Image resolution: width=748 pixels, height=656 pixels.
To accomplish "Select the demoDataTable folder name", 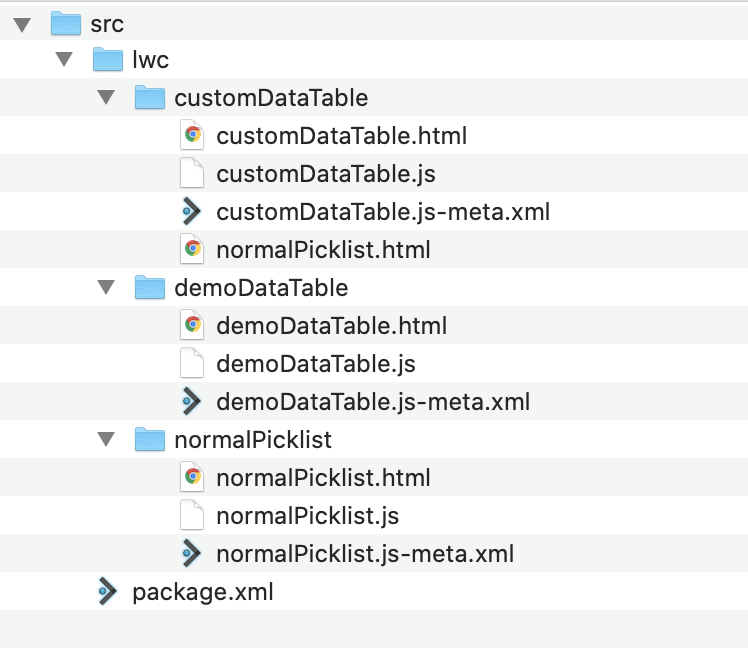I will click(x=261, y=288).
